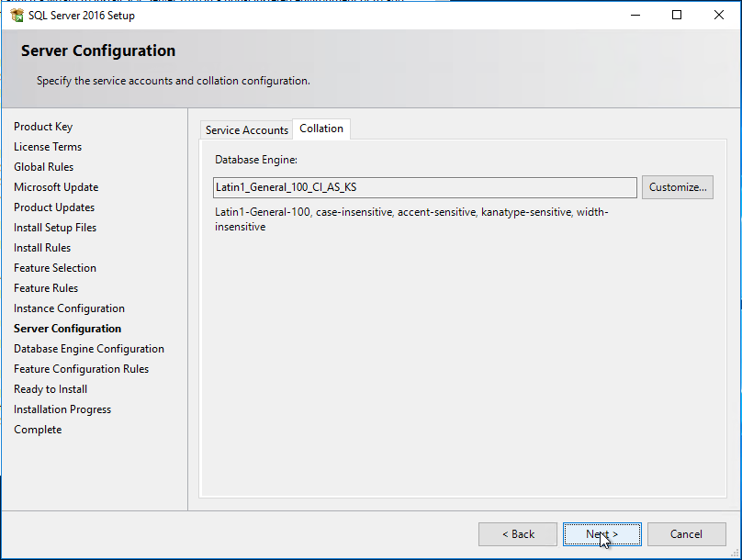This screenshot has height=560, width=742.
Task: Click the SQL Server Setup title bar icon
Action: [x=17, y=16]
